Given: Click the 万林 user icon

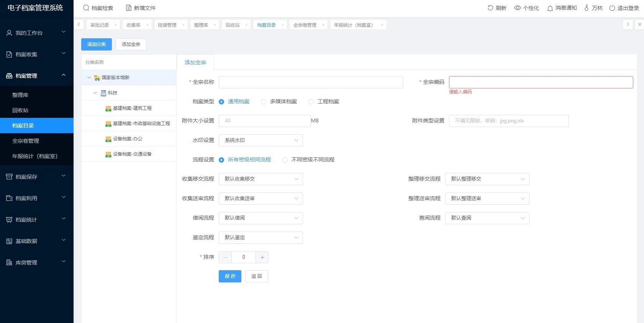Looking at the screenshot, I should tap(587, 8).
